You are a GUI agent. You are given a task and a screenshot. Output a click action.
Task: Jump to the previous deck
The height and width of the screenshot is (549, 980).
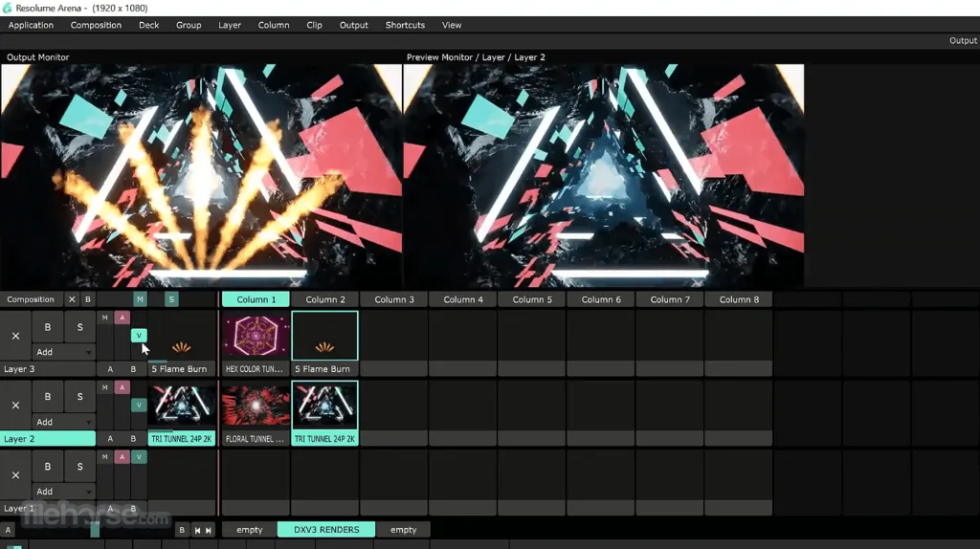pos(198,530)
